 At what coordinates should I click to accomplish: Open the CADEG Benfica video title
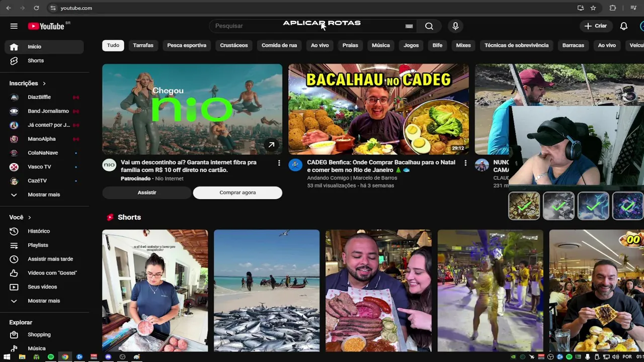tap(381, 166)
